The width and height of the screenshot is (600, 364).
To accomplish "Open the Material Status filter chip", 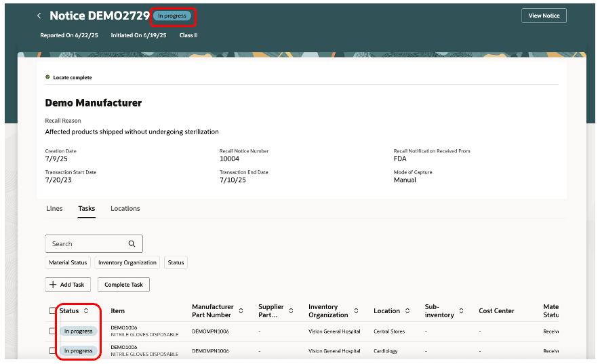I will click(68, 262).
